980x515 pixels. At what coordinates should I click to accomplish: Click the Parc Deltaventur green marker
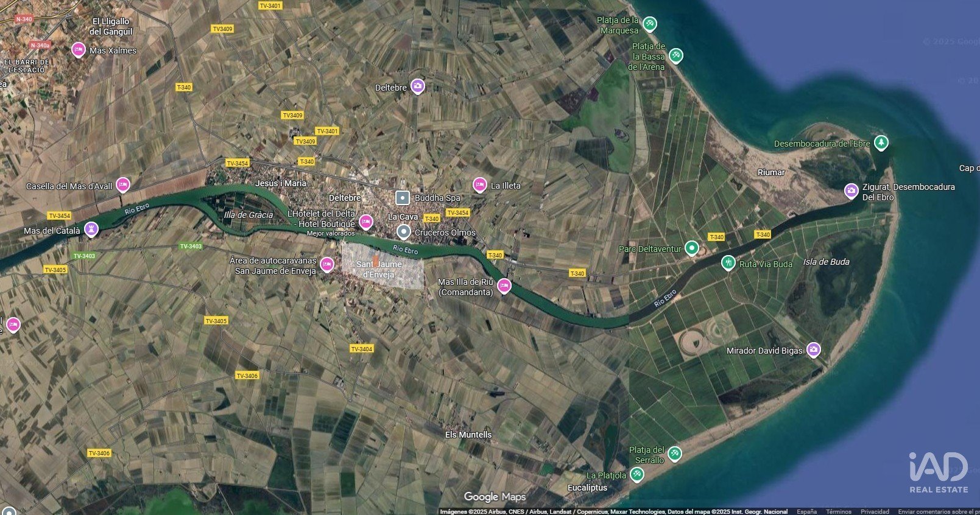691,248
